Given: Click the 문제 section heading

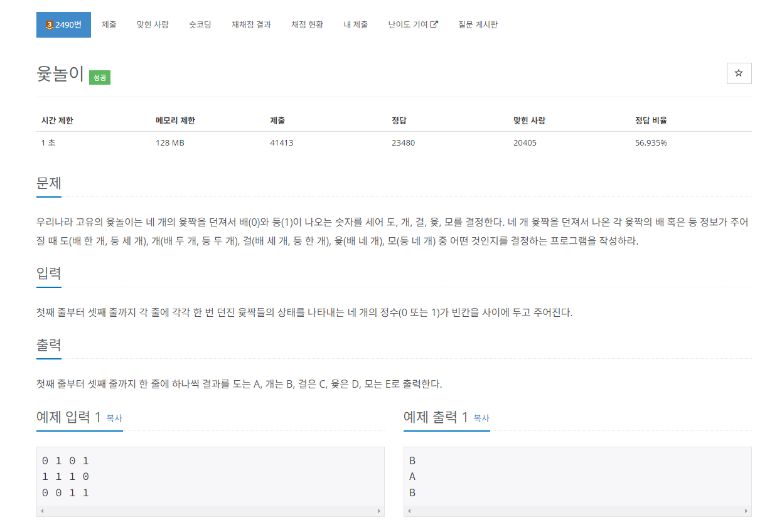Looking at the screenshot, I should [x=49, y=184].
